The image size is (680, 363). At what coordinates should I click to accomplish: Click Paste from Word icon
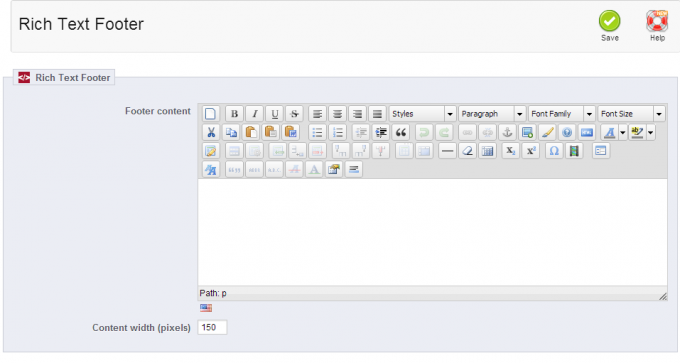tap(291, 132)
